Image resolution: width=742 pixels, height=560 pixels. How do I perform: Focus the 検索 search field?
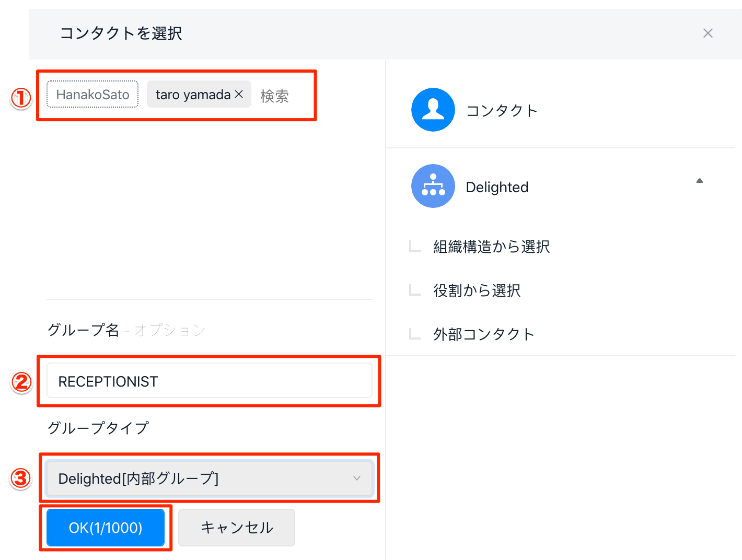[x=282, y=96]
